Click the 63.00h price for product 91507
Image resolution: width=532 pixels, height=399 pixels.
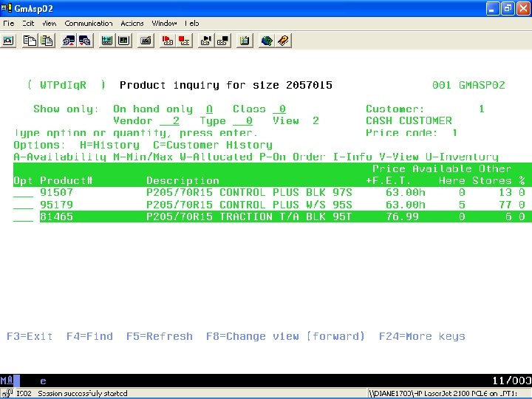[x=406, y=192]
